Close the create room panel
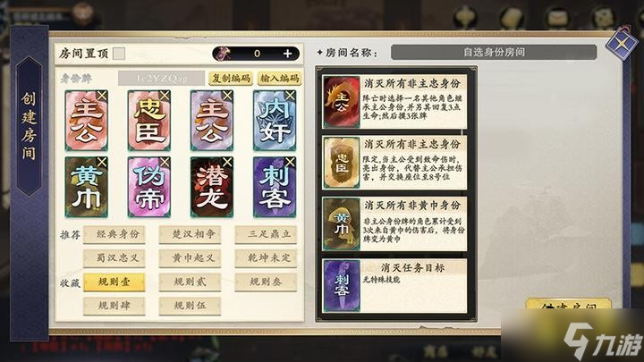This screenshot has width=644, height=362. coord(621,43)
